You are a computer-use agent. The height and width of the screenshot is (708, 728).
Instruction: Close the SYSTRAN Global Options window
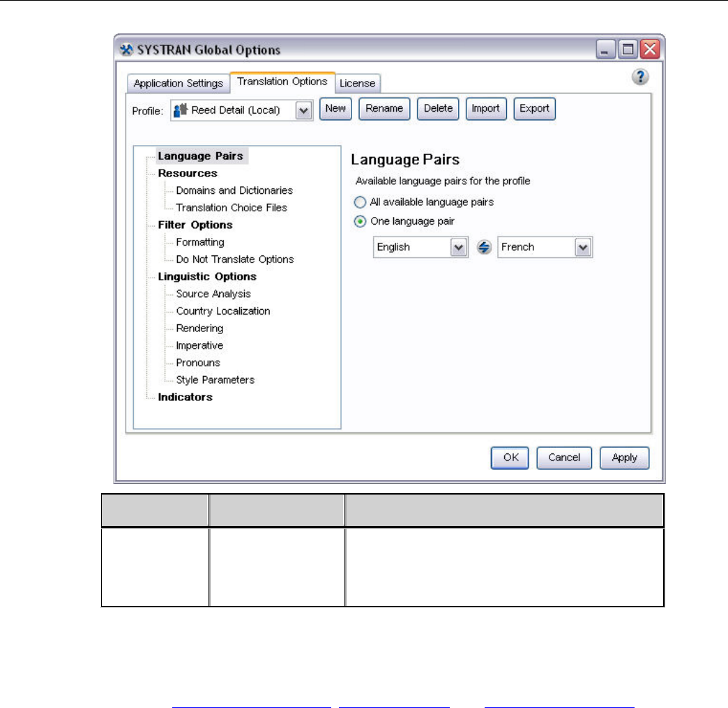[x=650, y=50]
